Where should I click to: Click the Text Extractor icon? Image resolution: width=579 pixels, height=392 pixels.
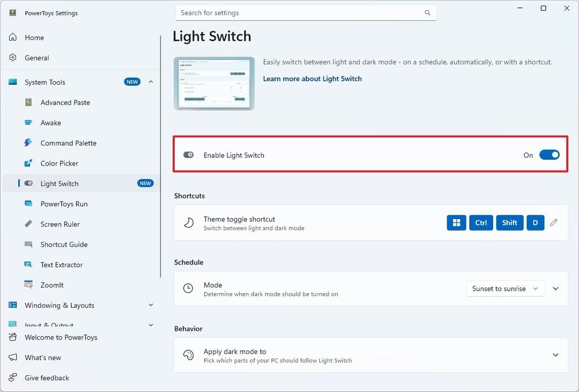click(28, 264)
